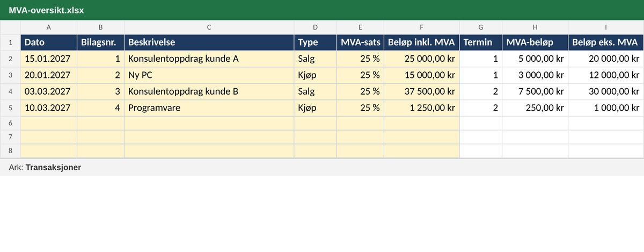This screenshot has height=252, width=644.
Task: Click the 'Dato' header cell
Action: [49, 42]
